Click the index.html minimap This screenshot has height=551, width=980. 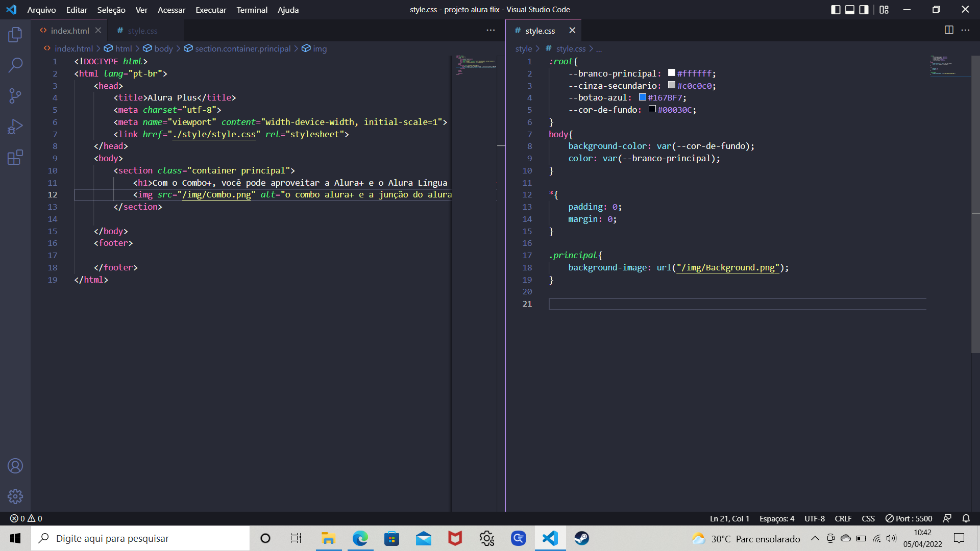(x=476, y=65)
